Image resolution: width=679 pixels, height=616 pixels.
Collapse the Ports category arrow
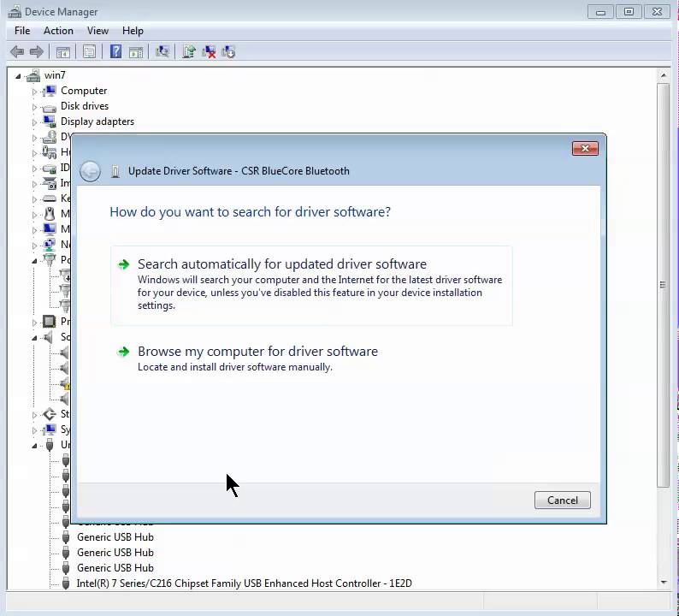[x=35, y=261]
